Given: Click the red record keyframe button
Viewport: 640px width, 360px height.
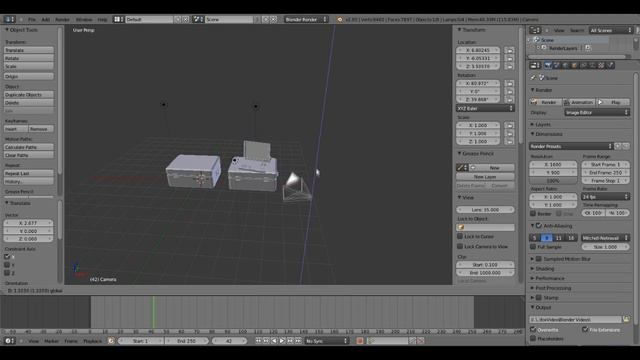Looking at the screenshot, I should point(360,341).
